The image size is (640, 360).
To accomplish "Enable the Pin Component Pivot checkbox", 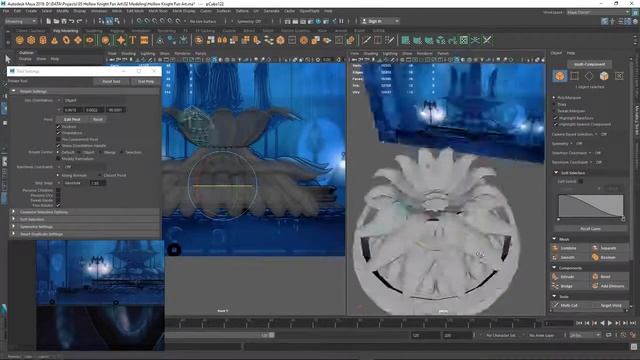I will click(58, 139).
